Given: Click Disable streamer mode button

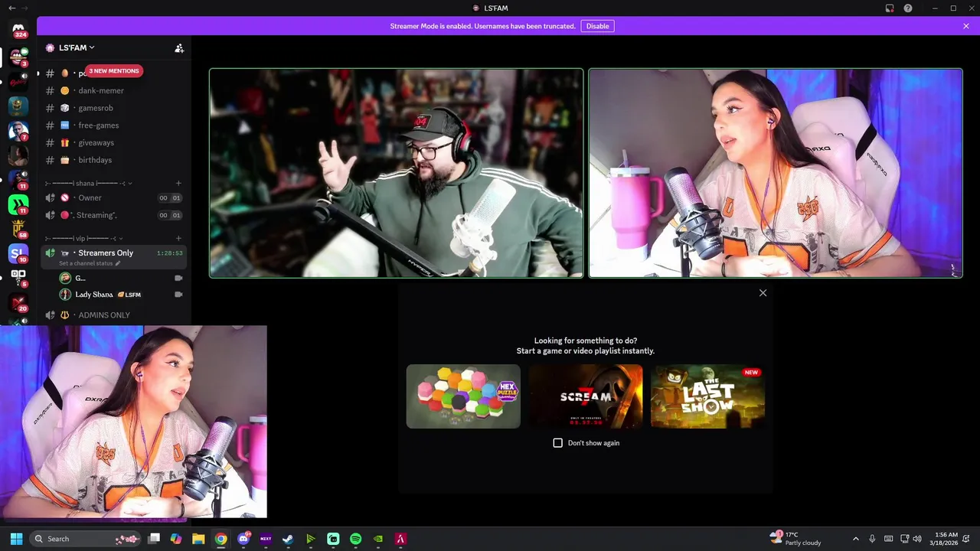Looking at the screenshot, I should (x=597, y=26).
